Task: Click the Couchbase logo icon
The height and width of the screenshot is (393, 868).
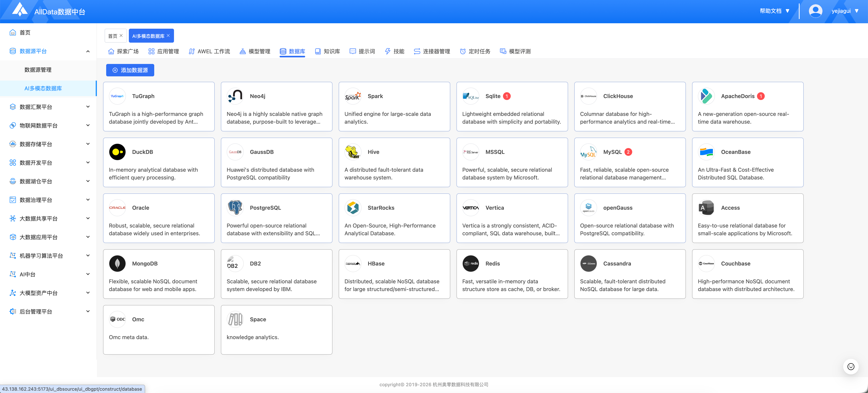Action: 706,264
